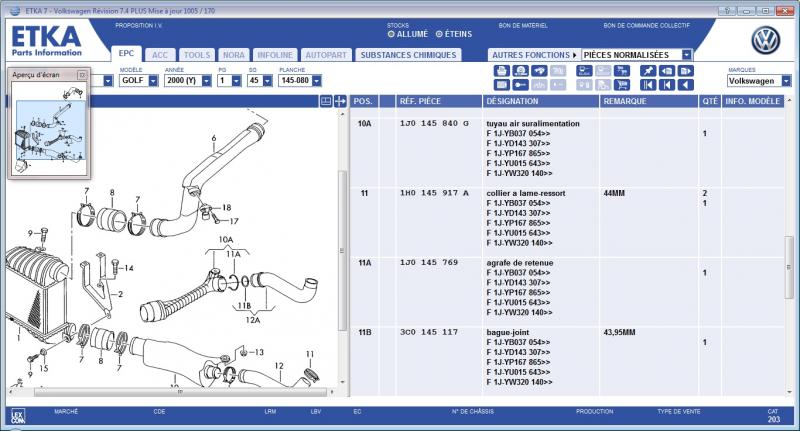Open the SUBSTANCES CHIMIQUES tab

[408, 55]
